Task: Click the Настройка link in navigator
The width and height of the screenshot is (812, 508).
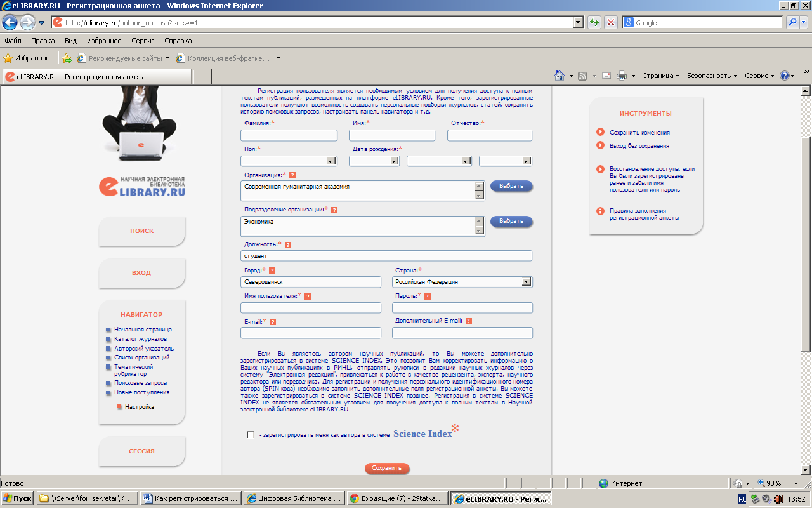Action: (x=139, y=407)
